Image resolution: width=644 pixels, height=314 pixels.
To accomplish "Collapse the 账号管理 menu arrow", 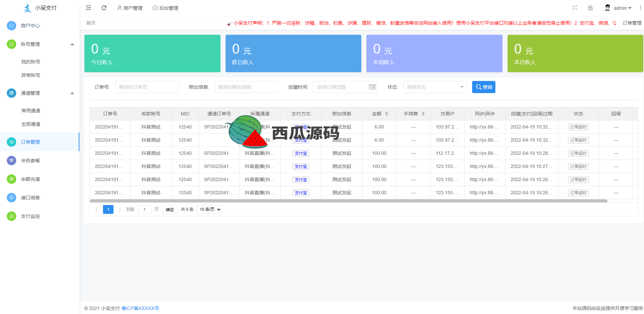I will coord(72,44).
